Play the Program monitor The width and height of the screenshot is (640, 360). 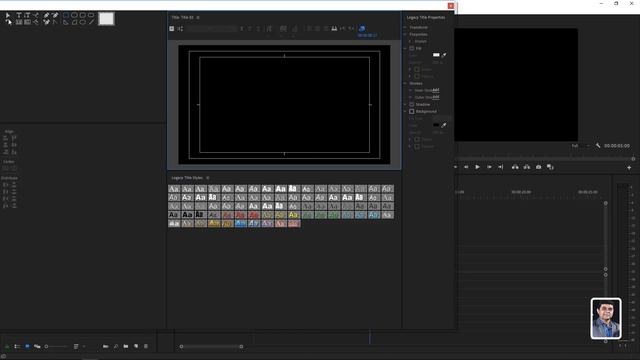[477, 167]
